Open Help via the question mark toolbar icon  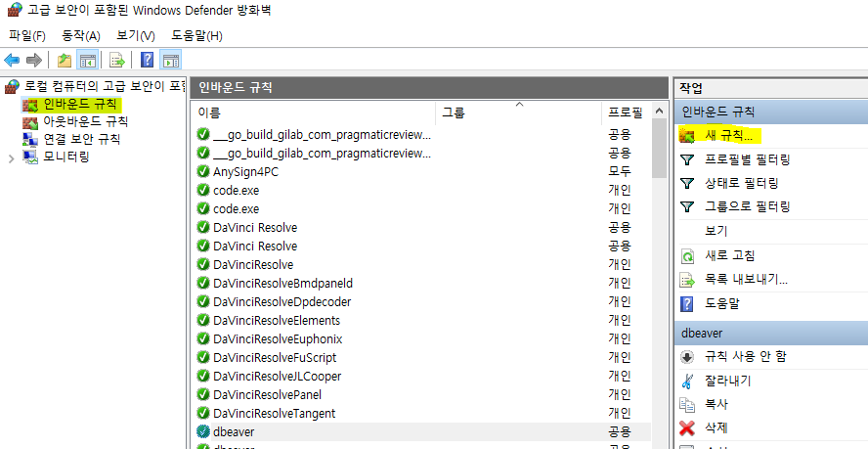tap(147, 60)
